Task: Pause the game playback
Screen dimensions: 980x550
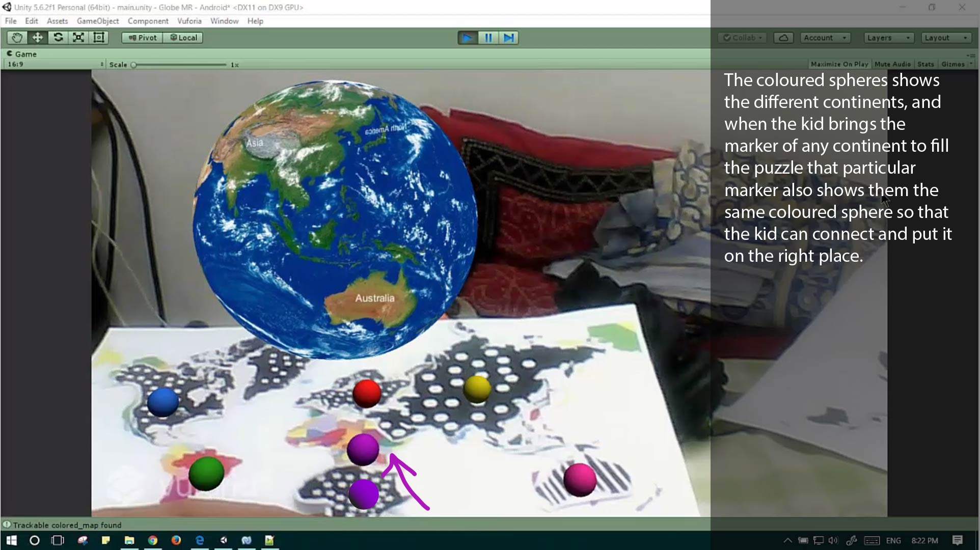Action: 487,37
